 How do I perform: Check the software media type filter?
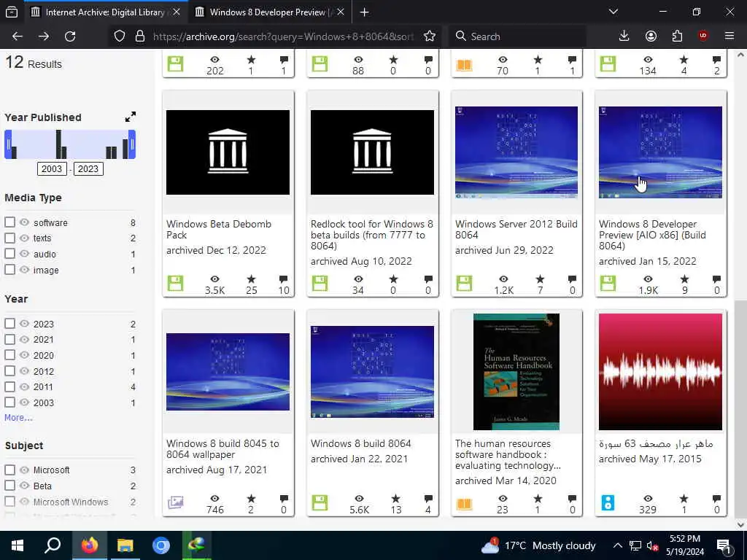click(x=9, y=222)
